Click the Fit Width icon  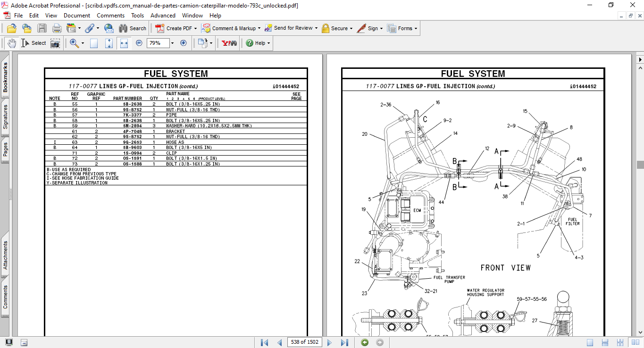coord(124,43)
